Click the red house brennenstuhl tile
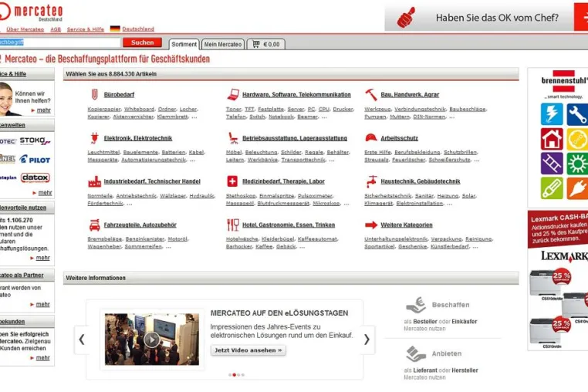 (x=552, y=139)
